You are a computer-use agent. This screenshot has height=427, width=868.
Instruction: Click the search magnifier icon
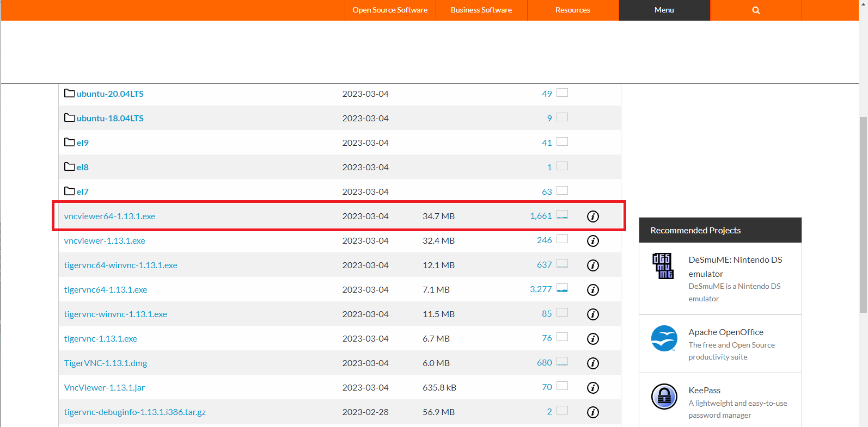pyautogui.click(x=756, y=10)
